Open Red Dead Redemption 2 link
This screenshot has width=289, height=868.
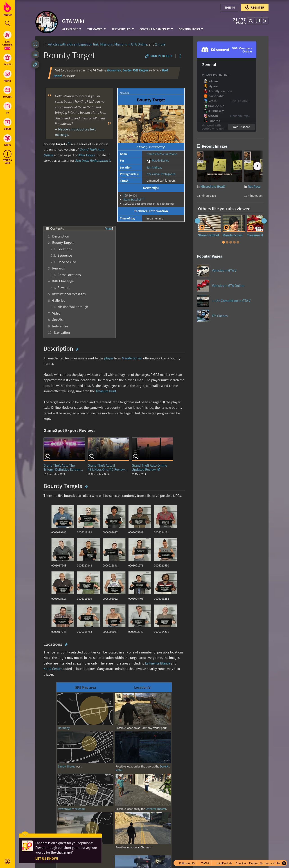(93, 161)
